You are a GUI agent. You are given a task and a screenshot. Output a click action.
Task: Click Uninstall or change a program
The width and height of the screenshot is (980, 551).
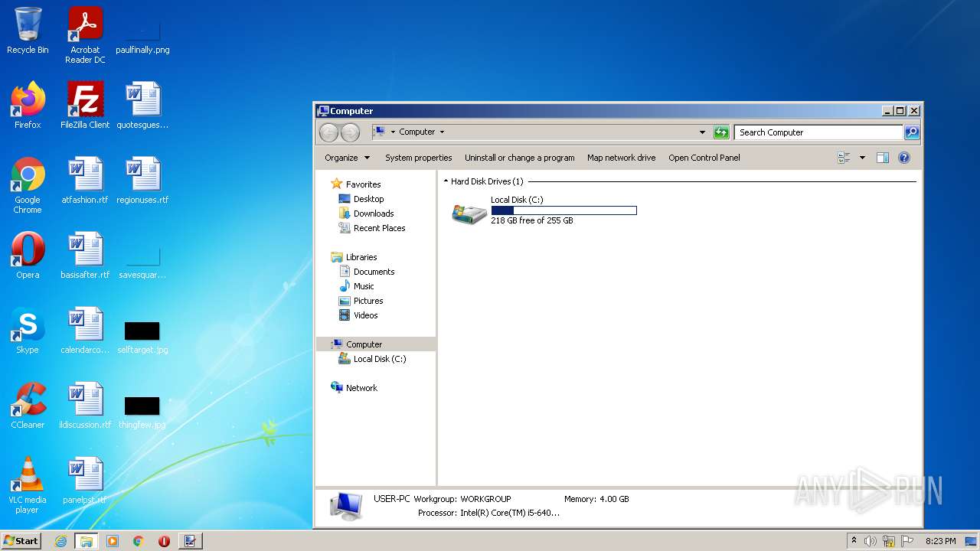coord(519,158)
